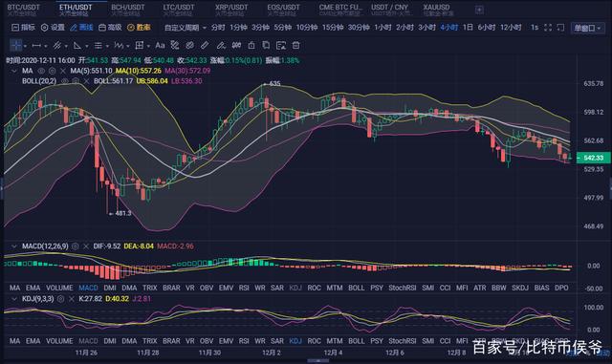This screenshot has width=612, height=364.
Task: Select the grid box drawing tool
Action: [140, 46]
